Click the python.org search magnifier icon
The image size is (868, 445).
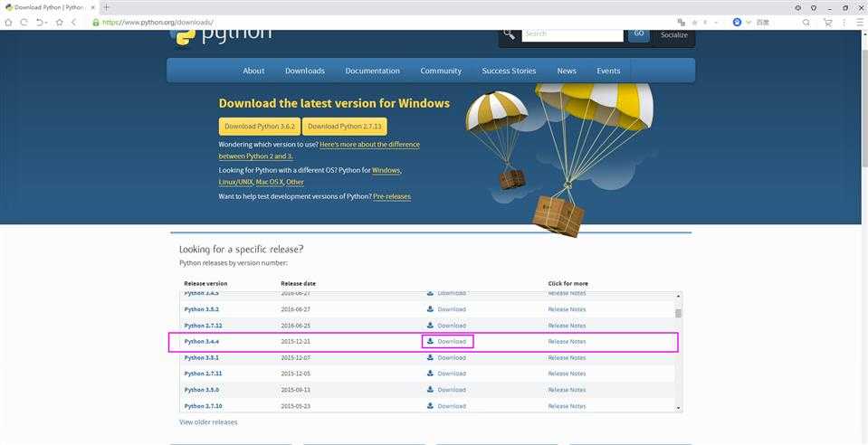click(x=510, y=34)
